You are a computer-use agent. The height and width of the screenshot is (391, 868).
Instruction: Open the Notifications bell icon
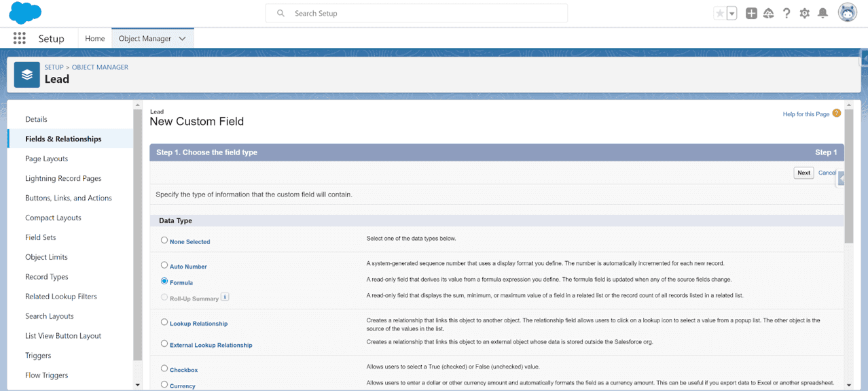[x=822, y=14]
